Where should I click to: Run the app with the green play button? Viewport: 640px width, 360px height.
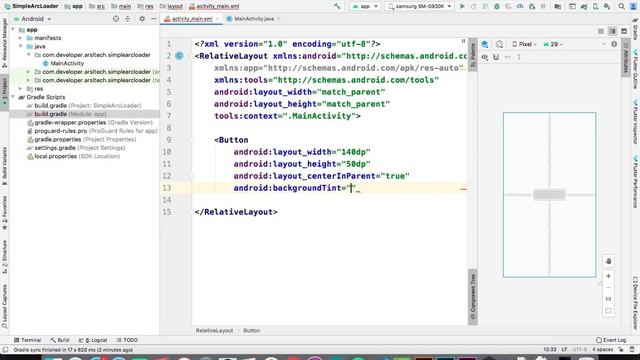462,6
